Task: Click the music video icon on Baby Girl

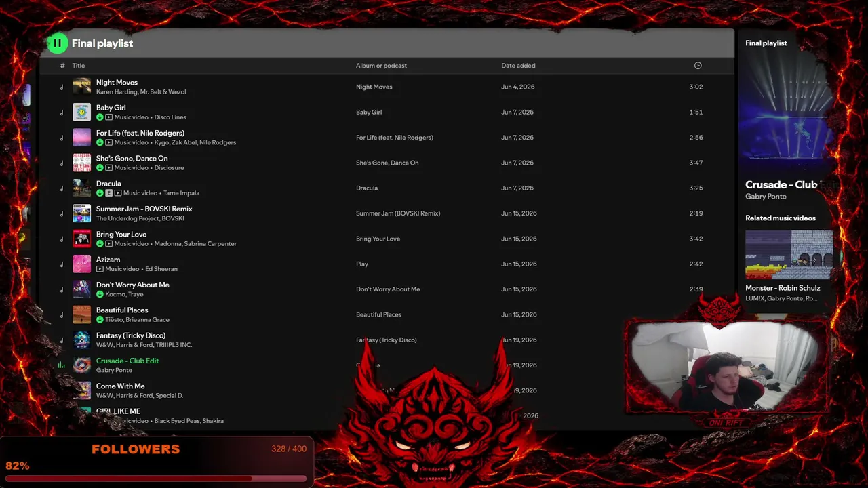Action: point(108,117)
